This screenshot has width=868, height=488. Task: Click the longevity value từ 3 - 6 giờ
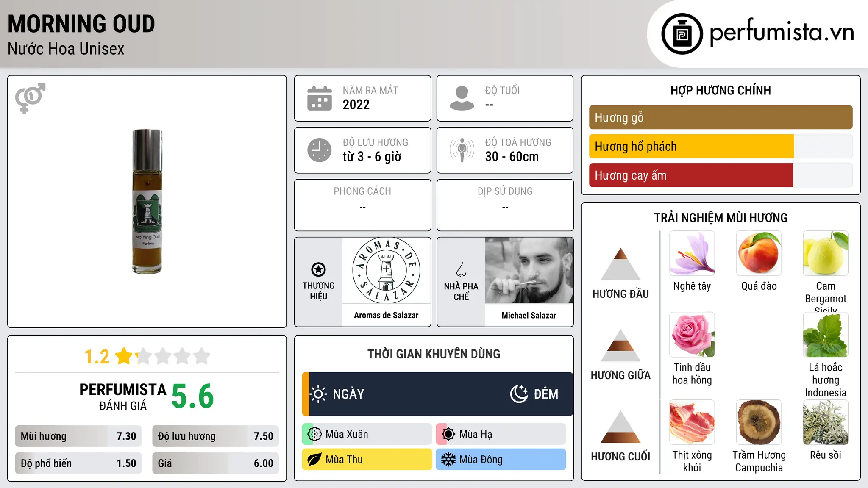click(372, 157)
